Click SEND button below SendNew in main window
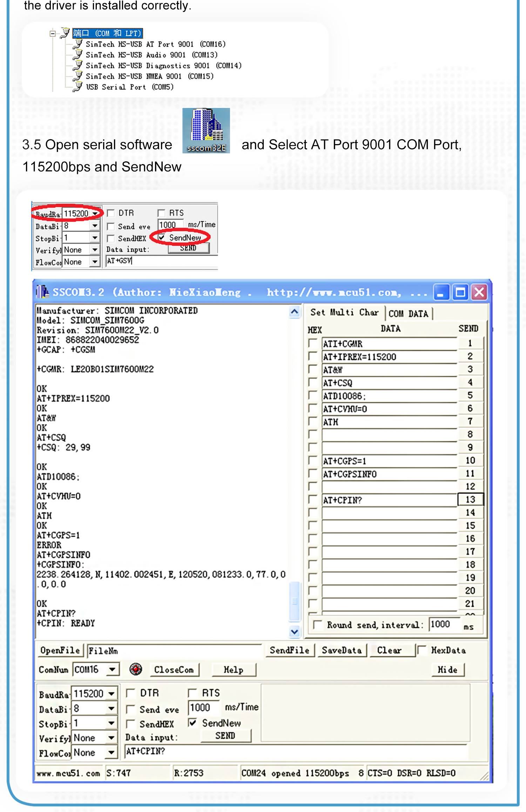The width and height of the screenshot is (526, 812). pos(225,736)
